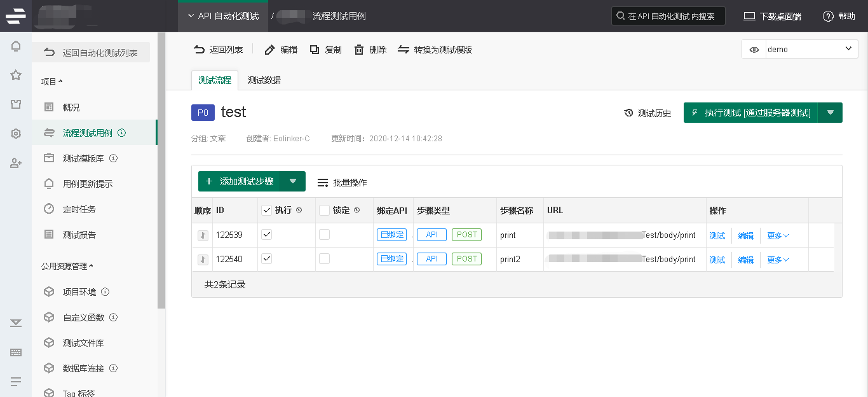Click the settings gear icon in left rail
Screen dimensions: 868x397
pos(16,134)
